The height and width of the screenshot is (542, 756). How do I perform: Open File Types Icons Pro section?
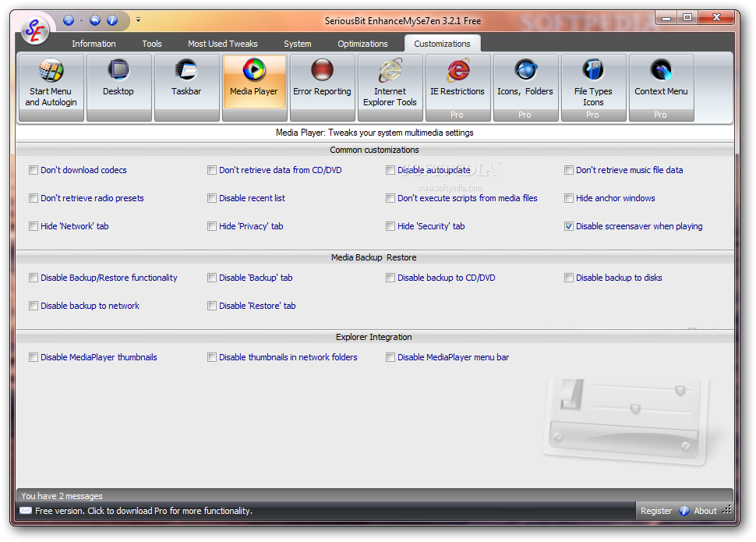coord(594,87)
